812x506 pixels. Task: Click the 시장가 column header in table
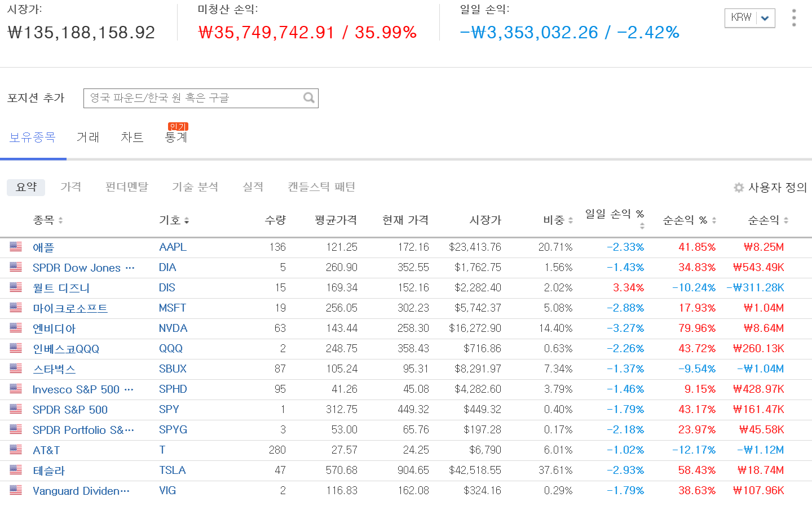coord(485,220)
